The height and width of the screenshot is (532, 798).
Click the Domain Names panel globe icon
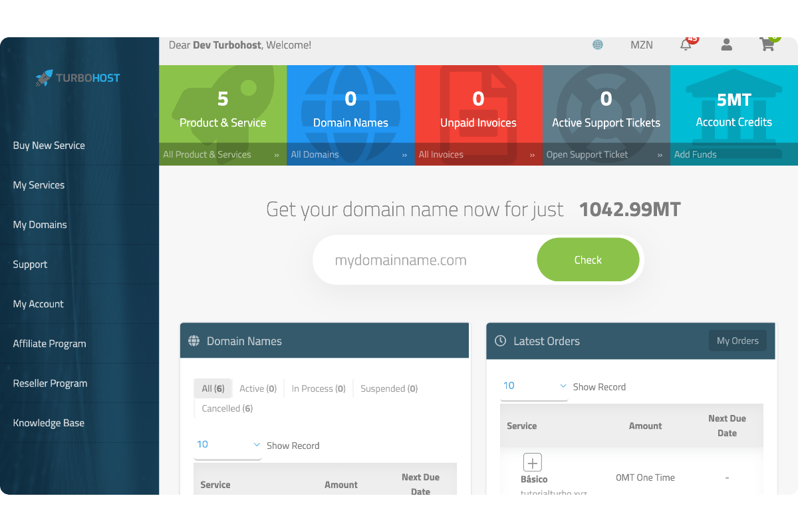[x=194, y=341]
